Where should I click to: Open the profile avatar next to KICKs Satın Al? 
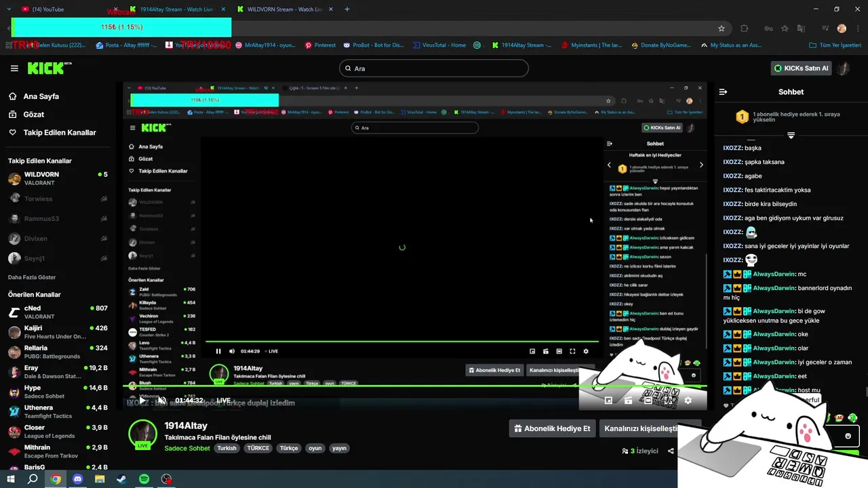(x=844, y=68)
